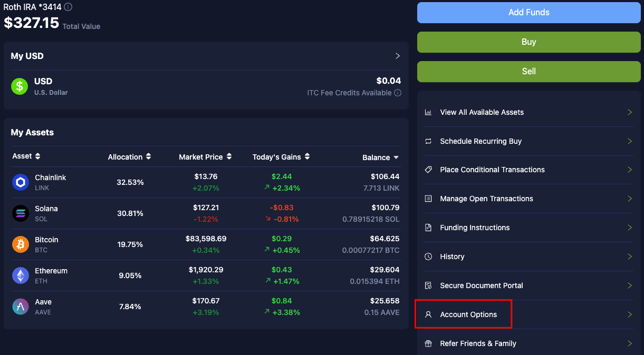Click the green Sell button

point(529,72)
